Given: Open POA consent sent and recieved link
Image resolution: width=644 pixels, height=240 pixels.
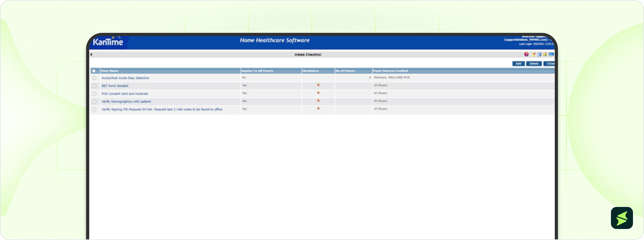Looking at the screenshot, I should pyautogui.click(x=125, y=94).
